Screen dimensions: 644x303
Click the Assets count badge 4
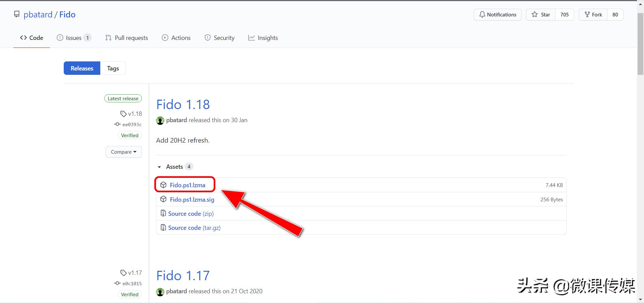click(x=189, y=167)
